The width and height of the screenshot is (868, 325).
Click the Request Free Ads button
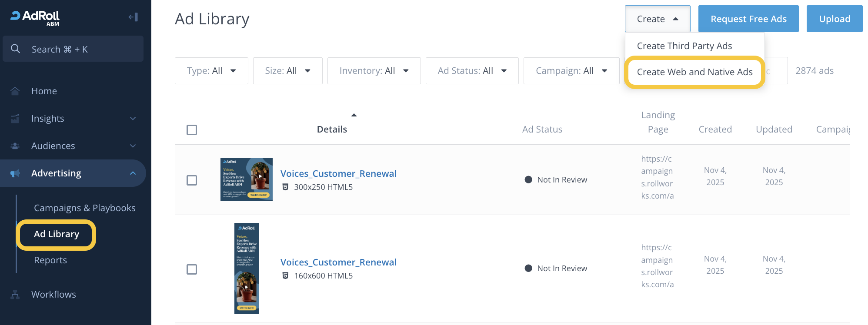tap(748, 19)
